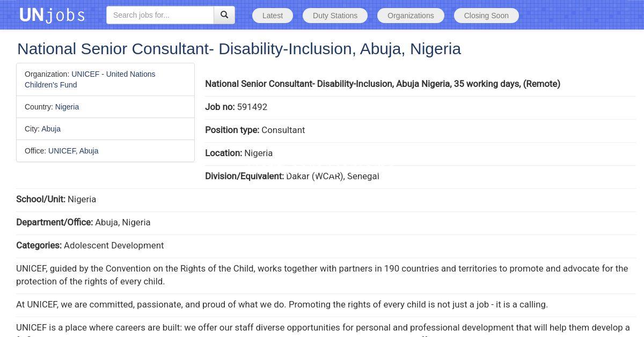Click the "At UNICEF, we are committed" paragraph
This screenshot has width=644, height=337.
pyautogui.click(x=282, y=304)
